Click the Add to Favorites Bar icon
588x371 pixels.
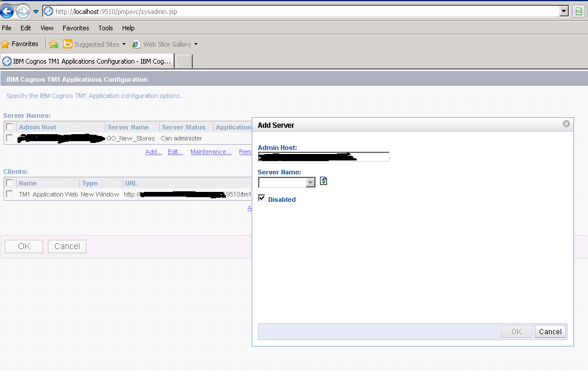coord(54,44)
